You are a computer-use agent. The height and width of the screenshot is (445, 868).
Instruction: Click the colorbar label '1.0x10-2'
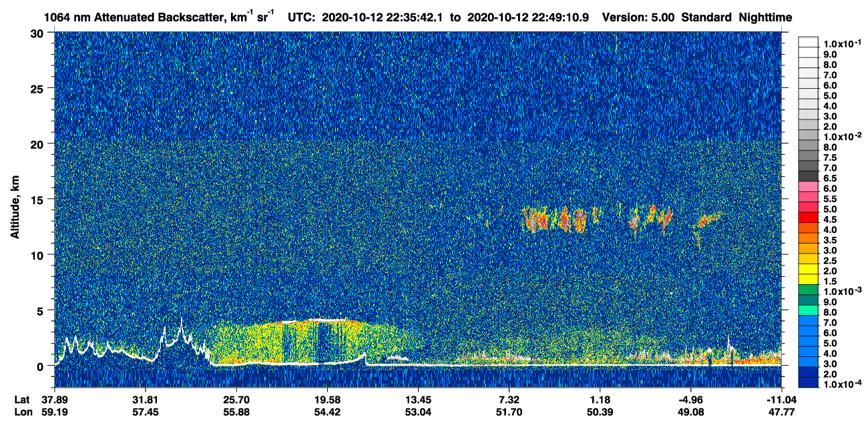(x=842, y=135)
